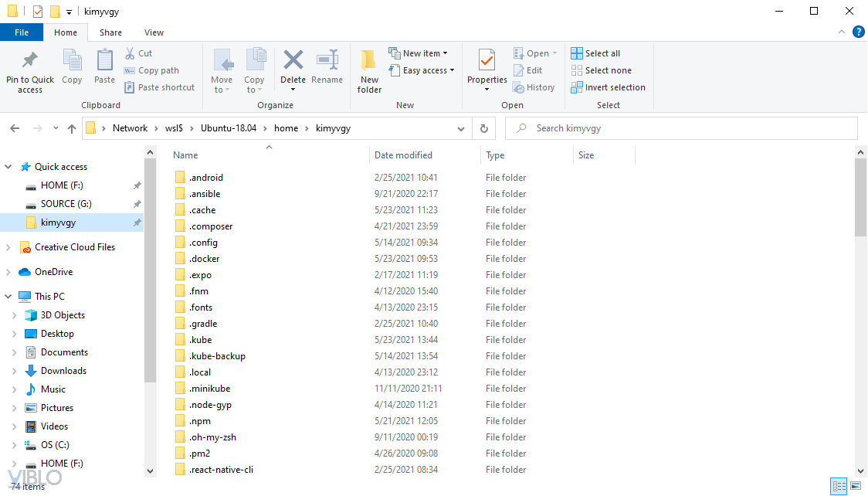868x496 pixels.
Task: Go up one folder level arrow
Action: [x=71, y=128]
